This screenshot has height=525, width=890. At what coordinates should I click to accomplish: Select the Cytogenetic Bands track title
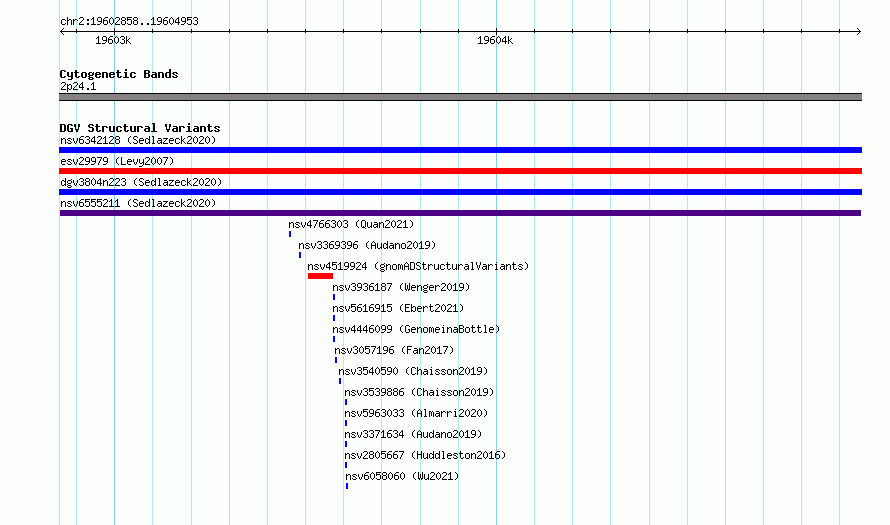coord(119,74)
